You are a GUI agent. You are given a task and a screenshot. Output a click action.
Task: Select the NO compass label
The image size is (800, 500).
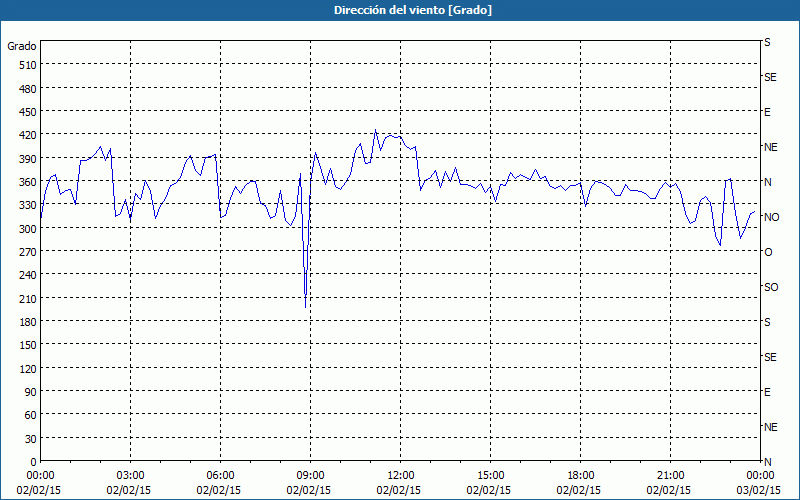coord(771,217)
